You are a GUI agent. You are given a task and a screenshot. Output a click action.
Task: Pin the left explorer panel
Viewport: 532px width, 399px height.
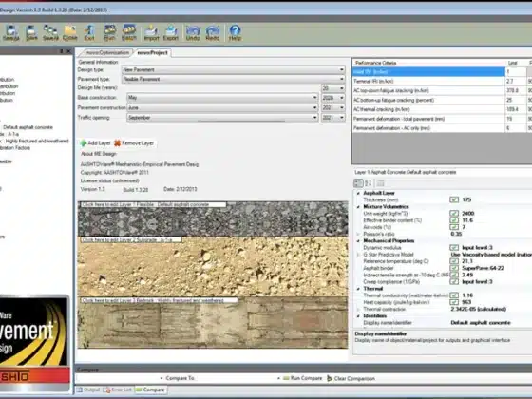coord(62,51)
